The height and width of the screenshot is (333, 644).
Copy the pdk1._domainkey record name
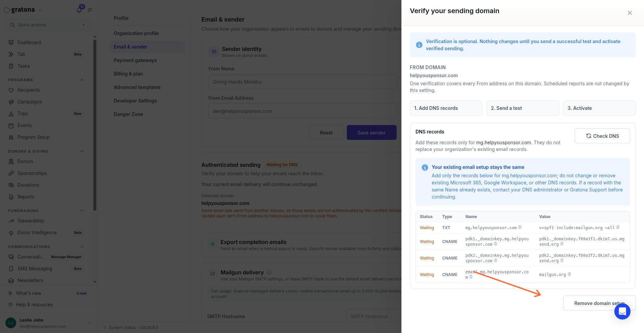tap(495, 244)
